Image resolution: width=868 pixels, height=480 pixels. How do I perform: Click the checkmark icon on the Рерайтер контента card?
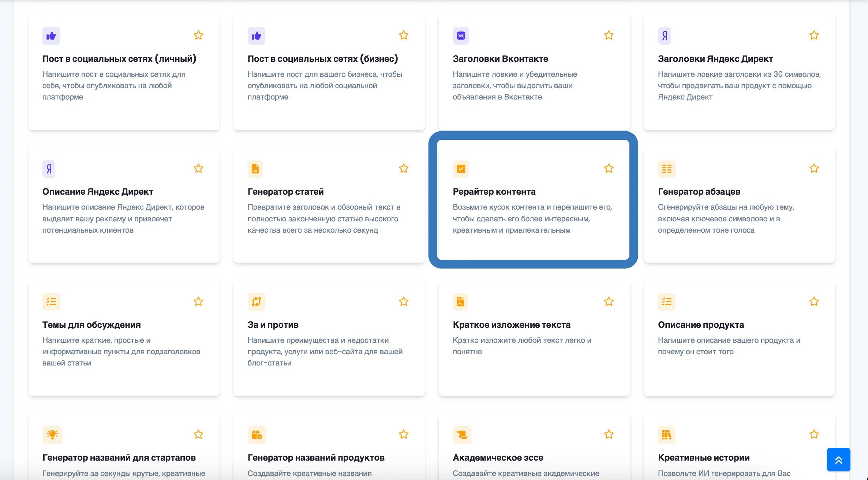[461, 169]
